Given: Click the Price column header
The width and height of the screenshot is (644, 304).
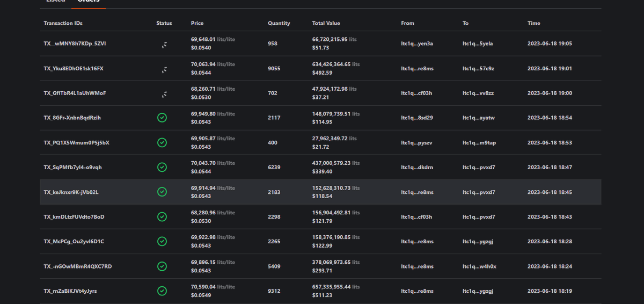Looking at the screenshot, I should coord(197,23).
